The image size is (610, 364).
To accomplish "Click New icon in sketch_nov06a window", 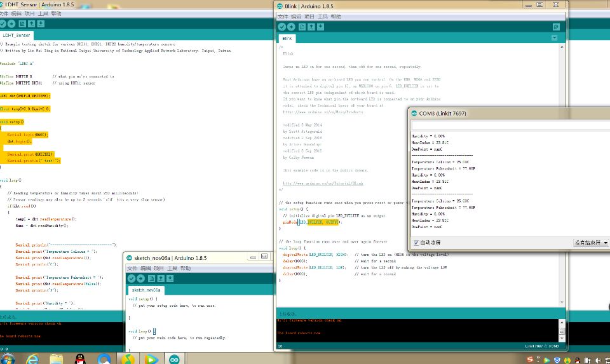I will coord(152,278).
